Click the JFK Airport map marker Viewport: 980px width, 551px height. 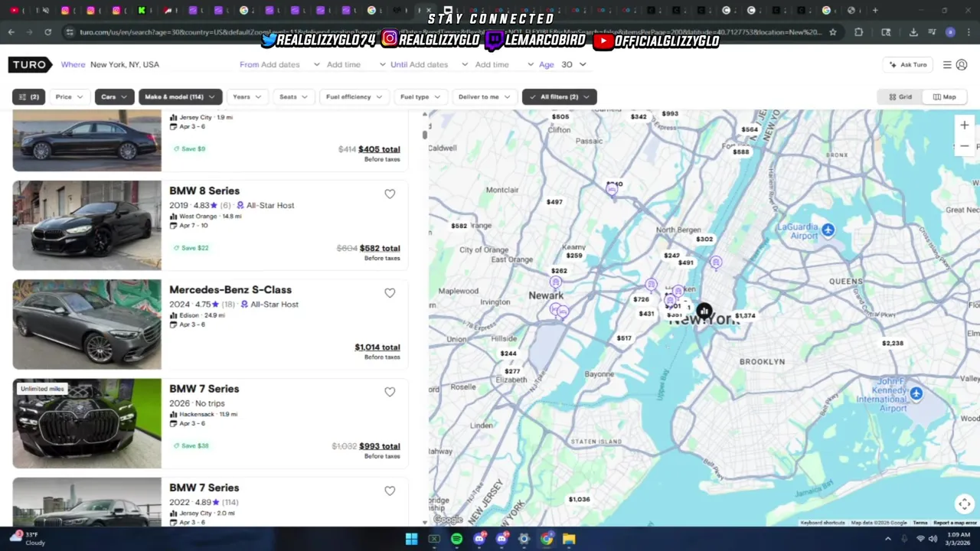click(x=916, y=393)
